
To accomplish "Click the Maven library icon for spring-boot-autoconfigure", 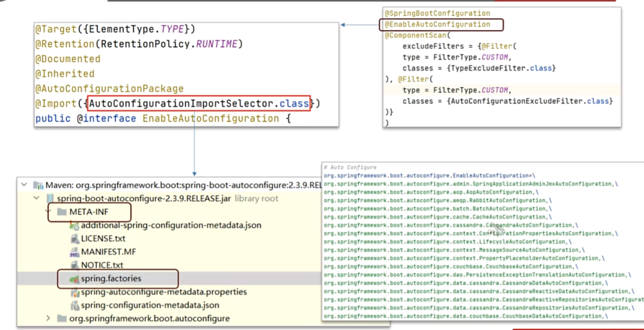I will point(38,185).
